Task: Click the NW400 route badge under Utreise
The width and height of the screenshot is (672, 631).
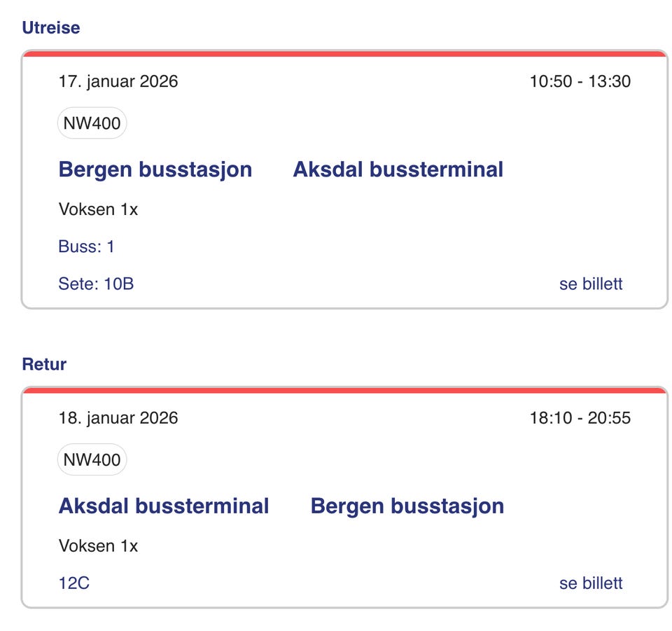Action: coord(92,124)
